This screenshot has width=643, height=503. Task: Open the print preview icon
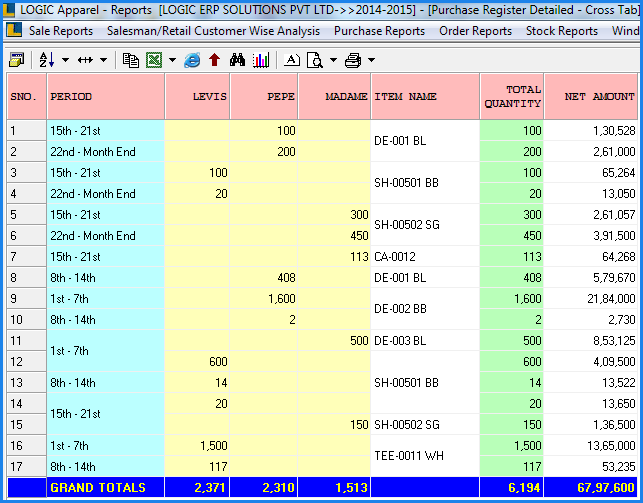click(315, 60)
